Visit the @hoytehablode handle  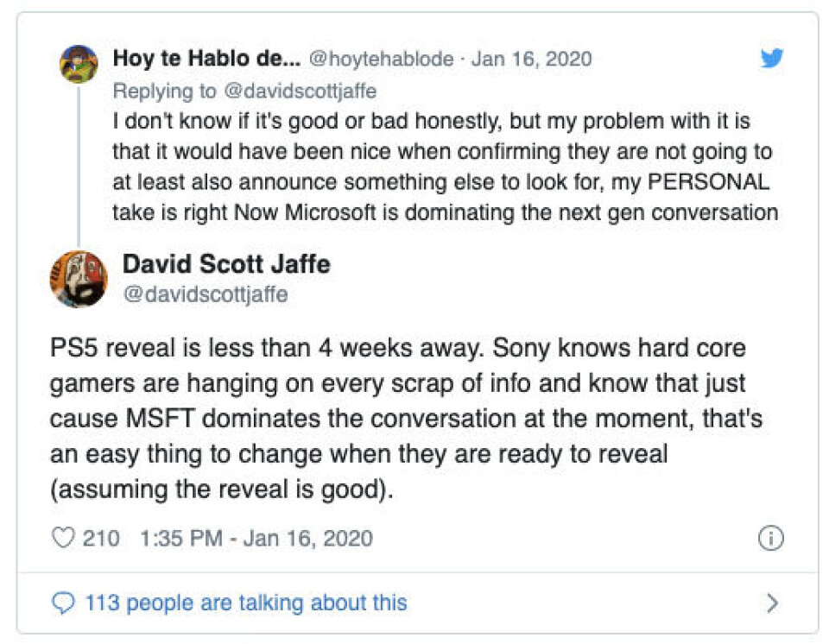[381, 58]
